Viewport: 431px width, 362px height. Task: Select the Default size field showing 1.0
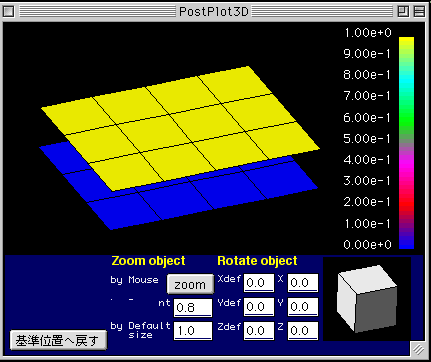pos(193,331)
